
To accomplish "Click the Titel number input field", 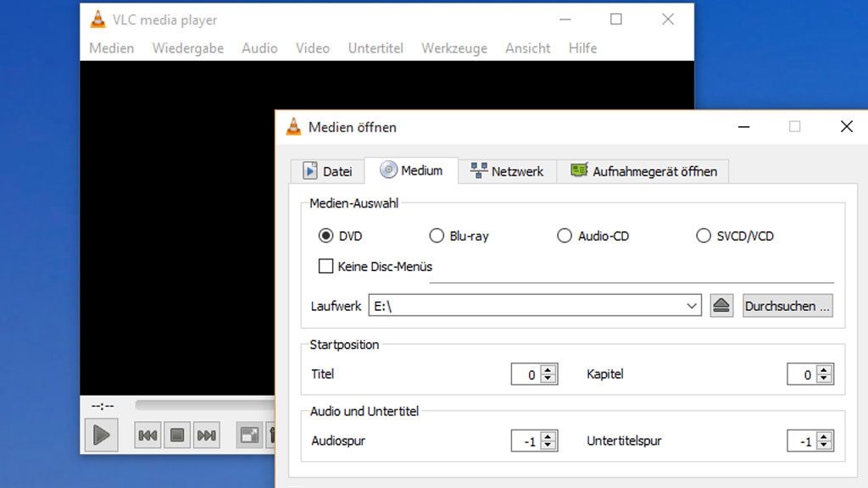I will coord(526,374).
